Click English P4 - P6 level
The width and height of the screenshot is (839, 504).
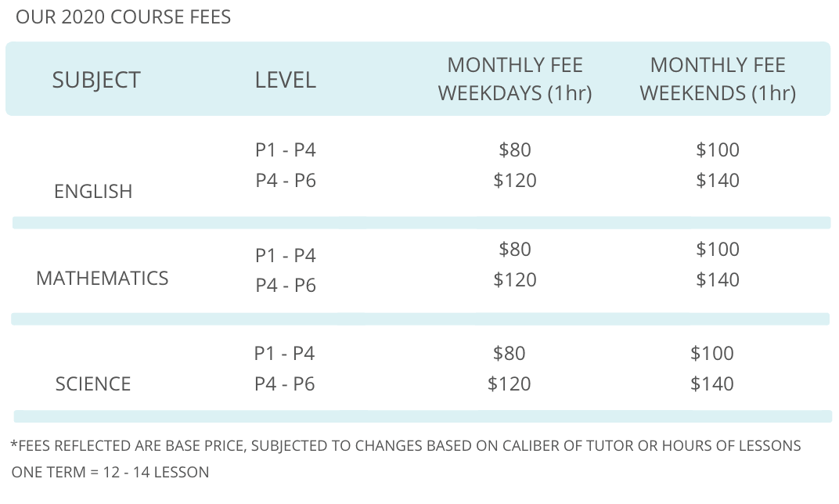pyautogui.click(x=285, y=180)
